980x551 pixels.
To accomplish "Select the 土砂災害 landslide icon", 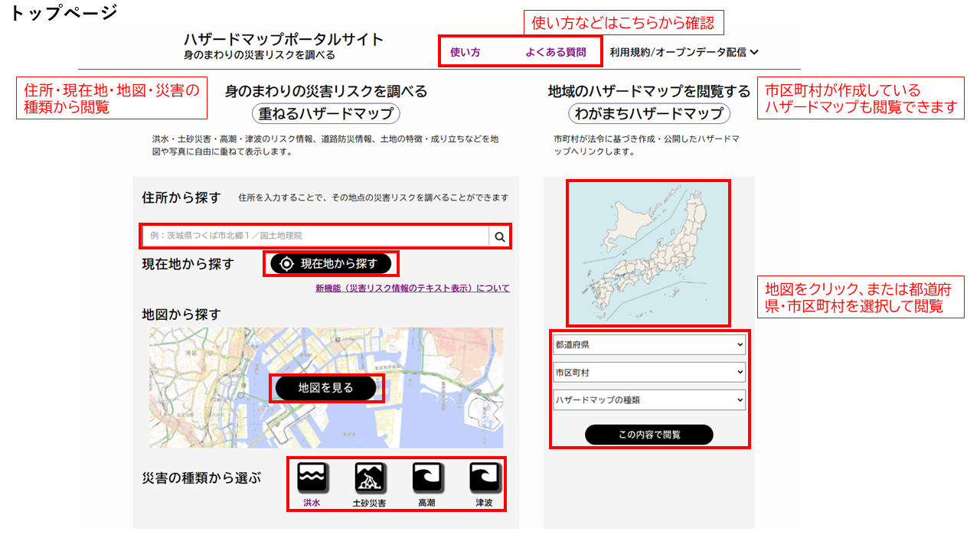I will pos(369,479).
